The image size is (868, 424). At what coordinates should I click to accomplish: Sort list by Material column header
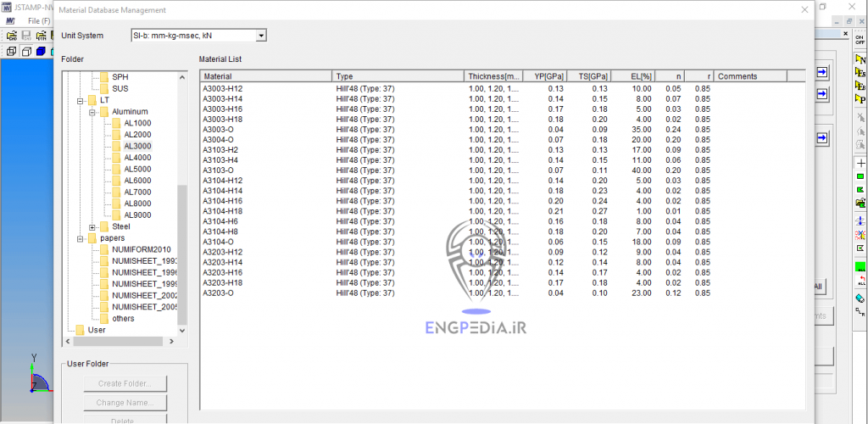tap(265, 76)
